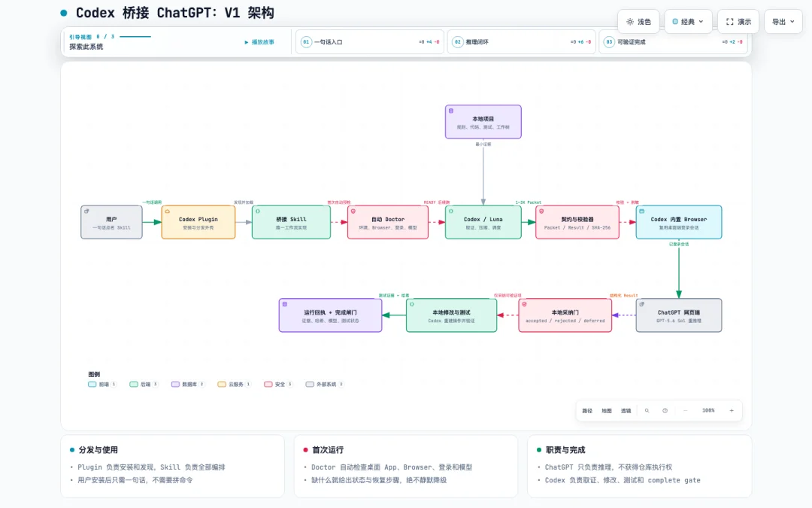This screenshot has width=812, height=508.
Task: Click the 结构化 Result edge label
Action: [x=624, y=296]
